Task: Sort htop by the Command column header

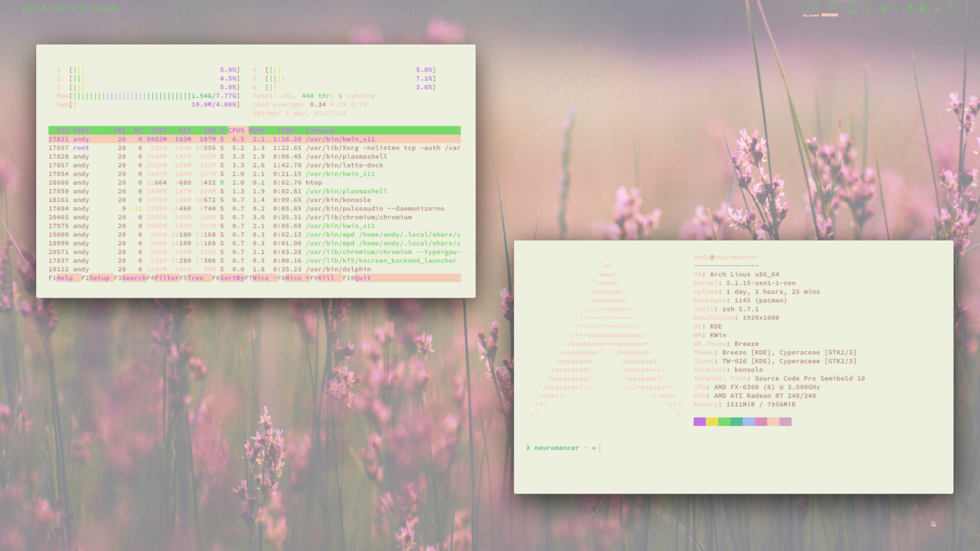Action: click(x=320, y=130)
